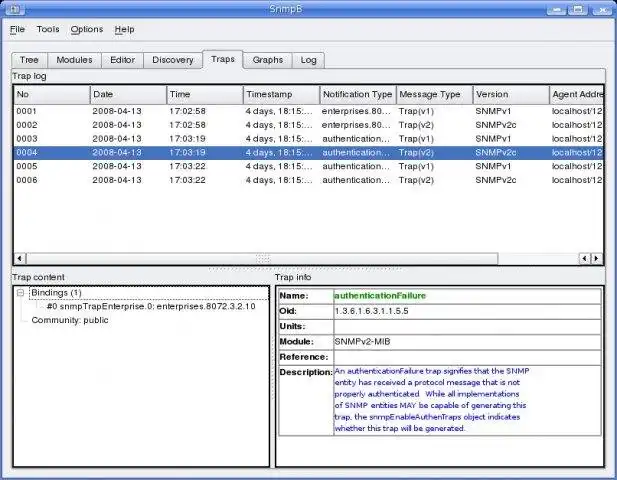
Task: Open the Help menu
Action: [124, 30]
